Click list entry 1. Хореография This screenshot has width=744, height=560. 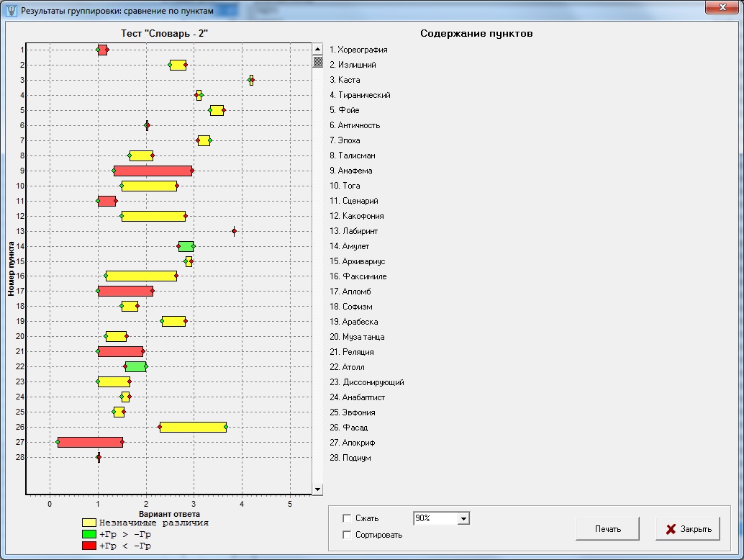(358, 50)
